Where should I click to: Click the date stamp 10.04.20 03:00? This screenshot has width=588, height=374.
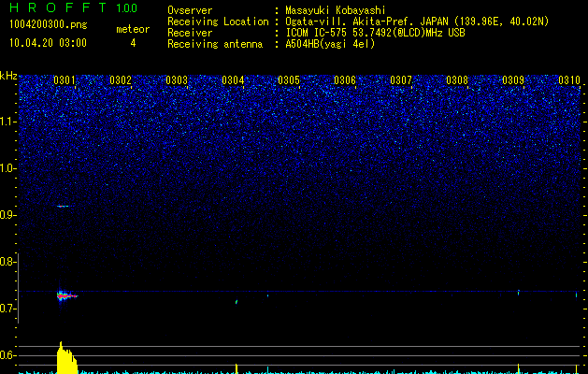pyautogui.click(x=48, y=43)
